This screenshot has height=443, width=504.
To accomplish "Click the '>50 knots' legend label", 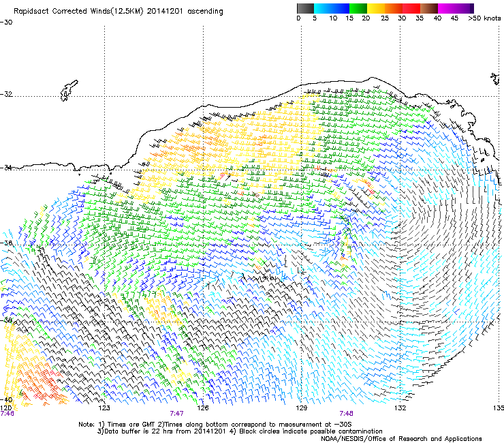I will pyautogui.click(x=484, y=18).
